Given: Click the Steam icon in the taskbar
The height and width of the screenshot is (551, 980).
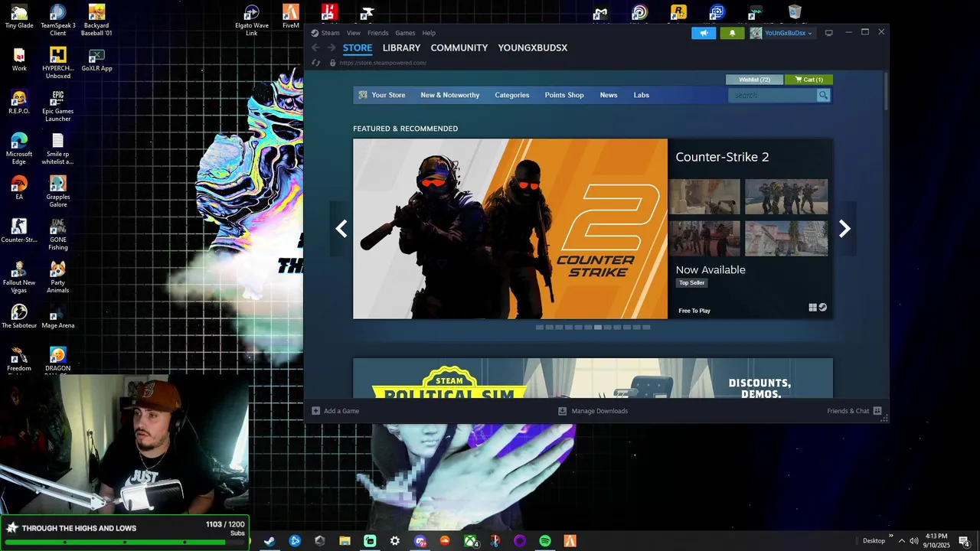Looking at the screenshot, I should (x=269, y=541).
